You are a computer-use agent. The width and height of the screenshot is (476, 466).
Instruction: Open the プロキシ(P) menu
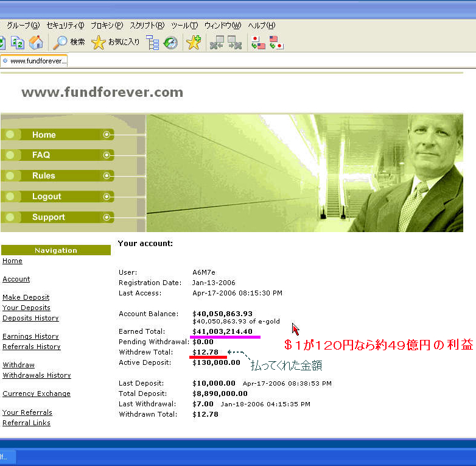[x=107, y=26]
